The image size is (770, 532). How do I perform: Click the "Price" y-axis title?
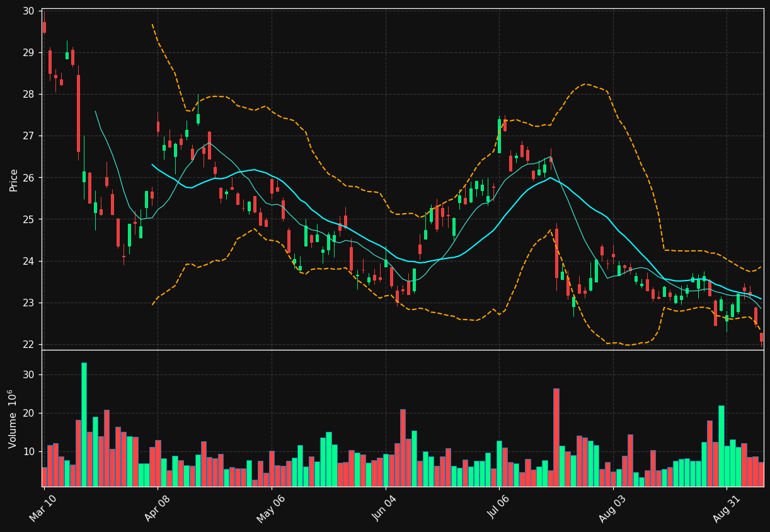14,180
